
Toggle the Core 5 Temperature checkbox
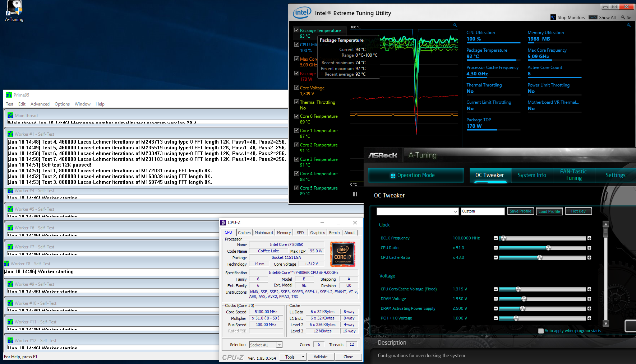(x=296, y=188)
